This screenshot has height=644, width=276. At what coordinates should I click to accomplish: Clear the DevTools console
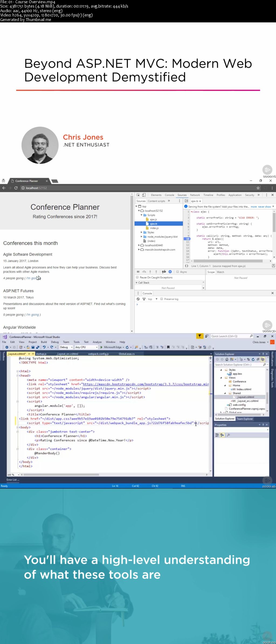click(x=138, y=299)
